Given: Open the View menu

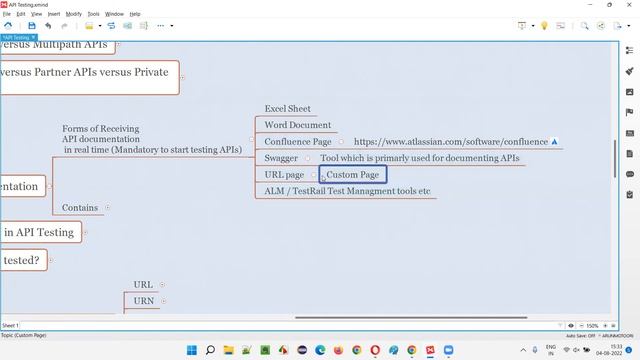Looking at the screenshot, I should click(36, 14).
